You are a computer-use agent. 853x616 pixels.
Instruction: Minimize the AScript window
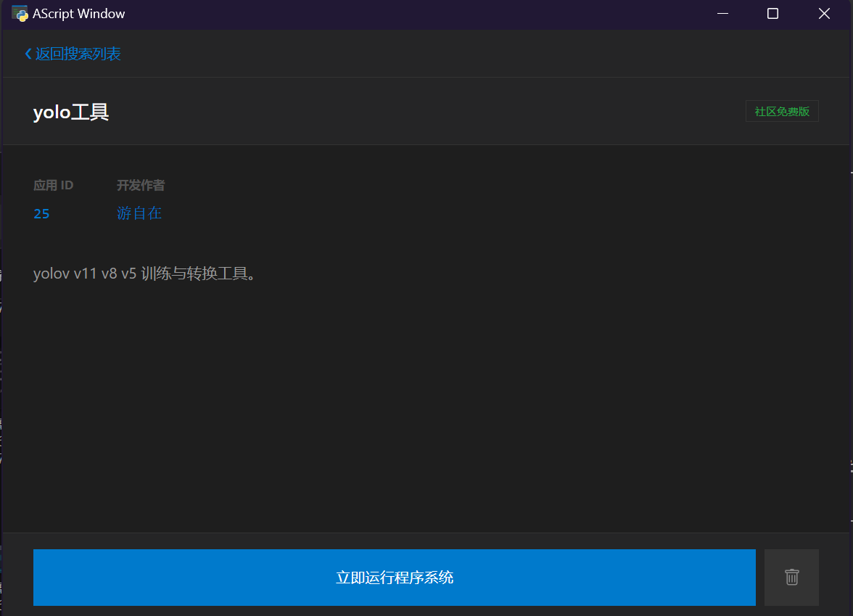(x=722, y=13)
